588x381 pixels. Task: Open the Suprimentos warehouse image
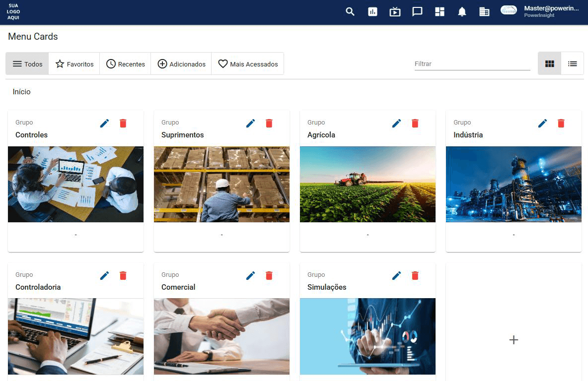[x=221, y=185]
